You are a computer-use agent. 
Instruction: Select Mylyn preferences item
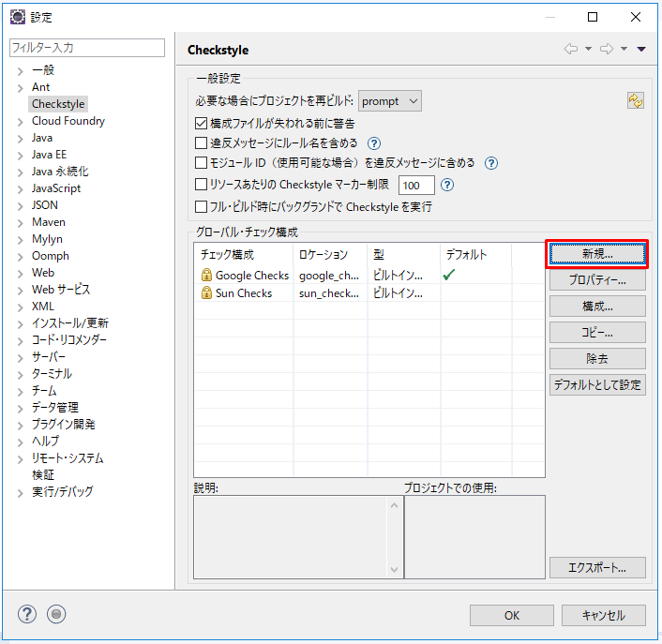[x=47, y=239]
